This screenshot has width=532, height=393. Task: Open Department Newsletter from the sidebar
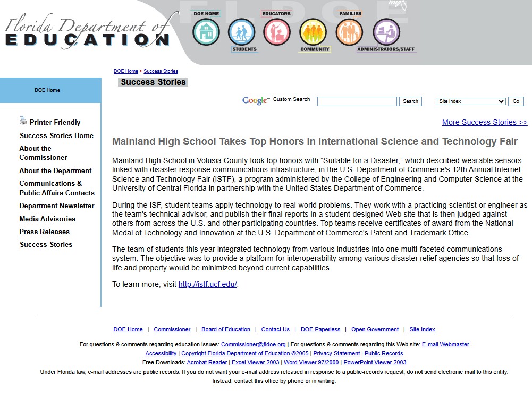57,206
